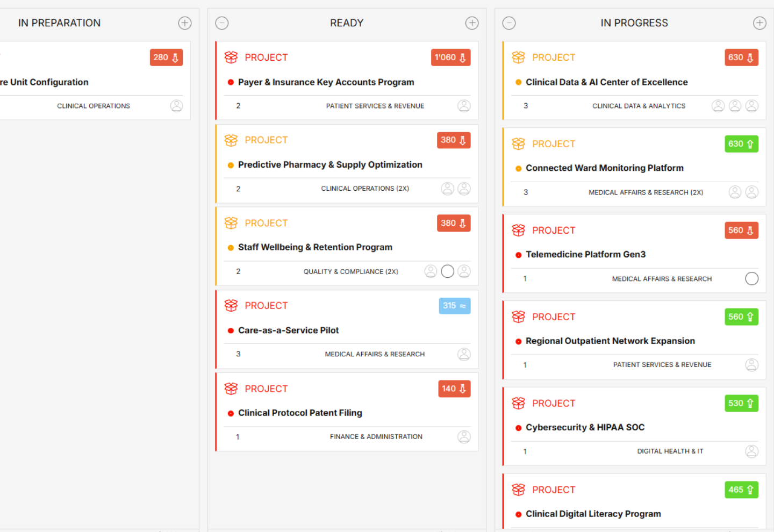Image resolution: width=774 pixels, height=532 pixels.
Task: Add a card to the In Progress column
Action: 759,23
